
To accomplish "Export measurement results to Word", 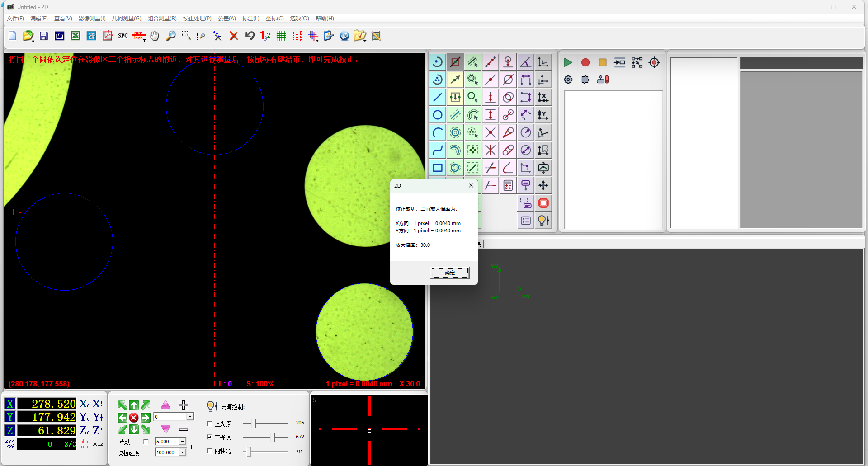I will coord(60,36).
